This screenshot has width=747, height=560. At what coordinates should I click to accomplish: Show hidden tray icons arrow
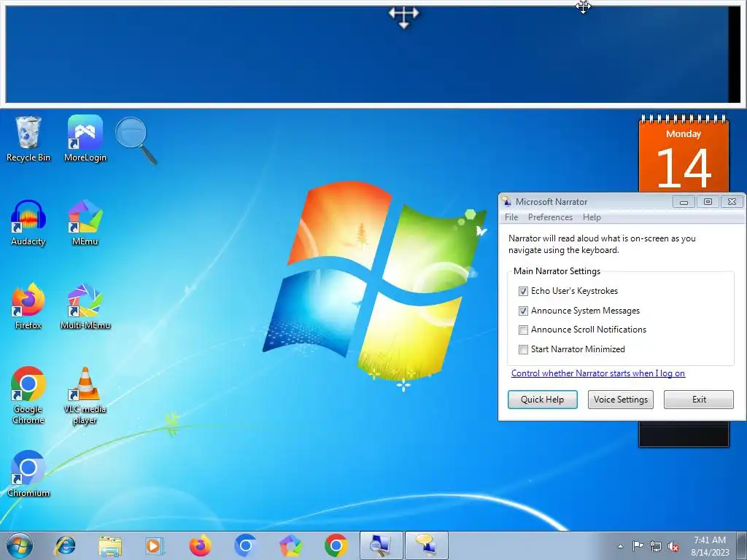[x=620, y=546]
